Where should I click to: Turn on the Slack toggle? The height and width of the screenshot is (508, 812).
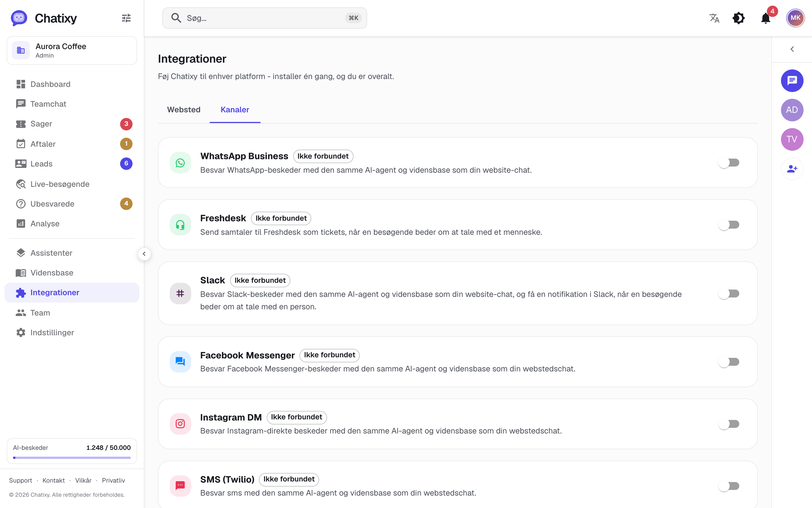(x=729, y=294)
